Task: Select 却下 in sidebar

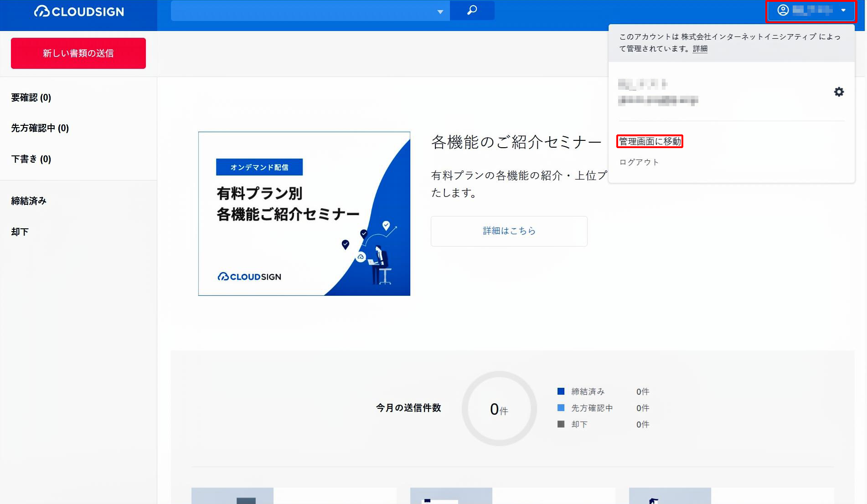Action: coord(20,232)
